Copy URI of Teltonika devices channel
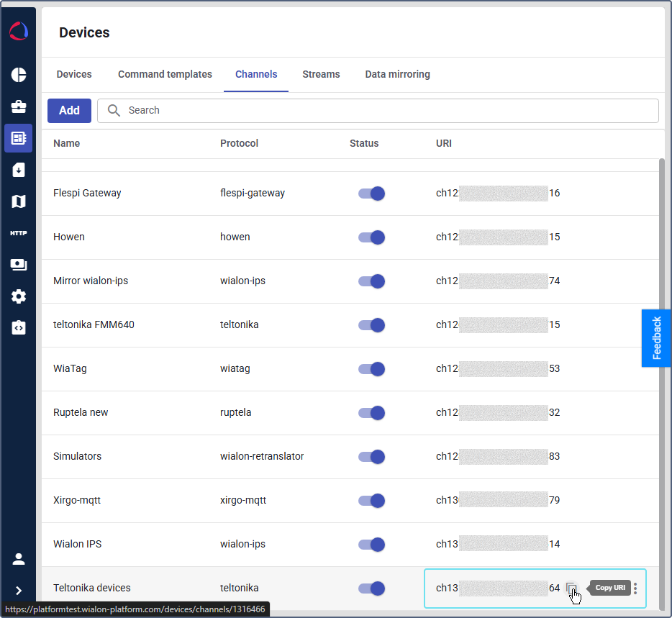672x618 pixels. point(571,589)
